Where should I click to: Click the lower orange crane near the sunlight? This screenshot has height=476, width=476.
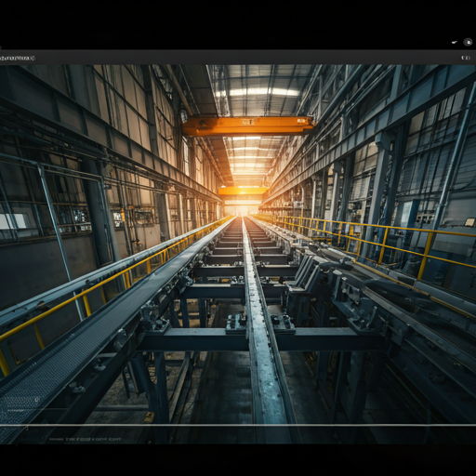pyautogui.click(x=243, y=191)
